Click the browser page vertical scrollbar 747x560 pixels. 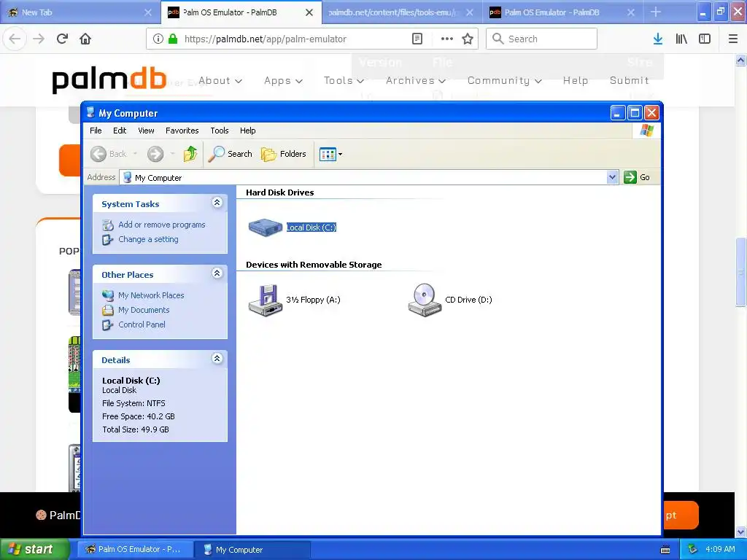(741, 272)
